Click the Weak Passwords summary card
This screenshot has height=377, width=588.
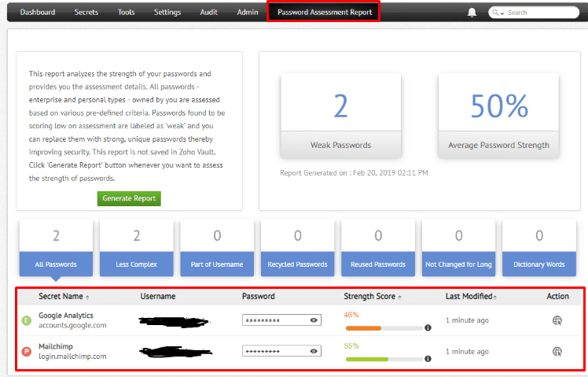tap(340, 116)
